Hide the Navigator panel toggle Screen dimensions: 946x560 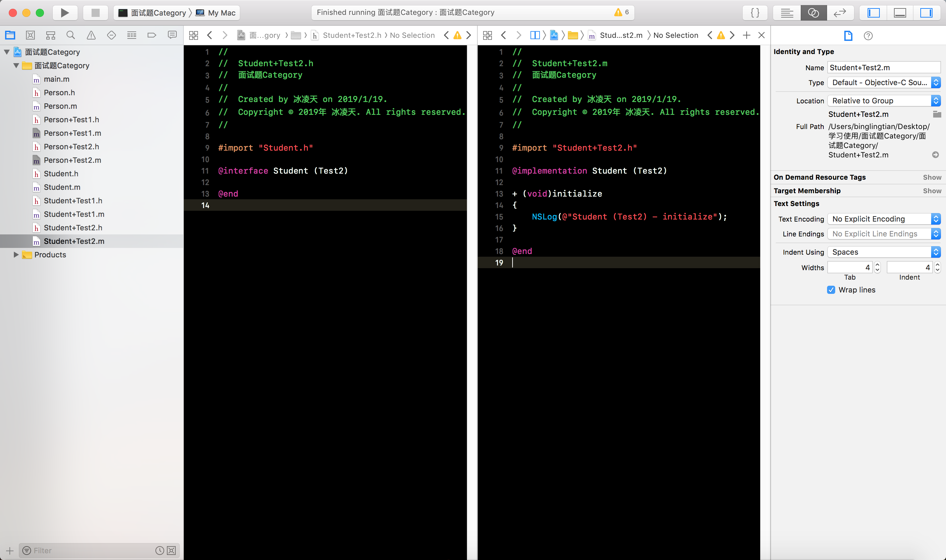point(873,13)
